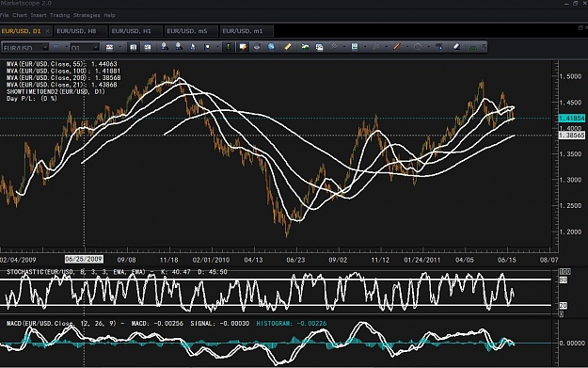Switch to the EUR/USD, m5 tab
Viewport: 588px width, 368px height.
tap(190, 31)
